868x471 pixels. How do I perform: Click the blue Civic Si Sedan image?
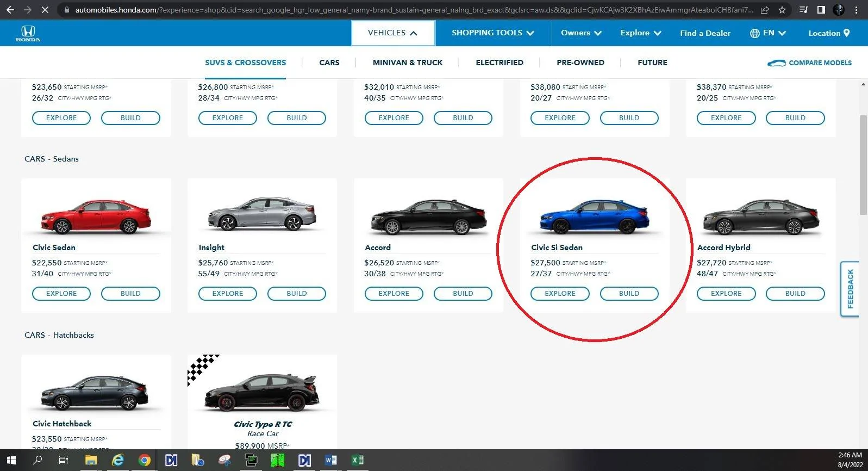pos(595,216)
